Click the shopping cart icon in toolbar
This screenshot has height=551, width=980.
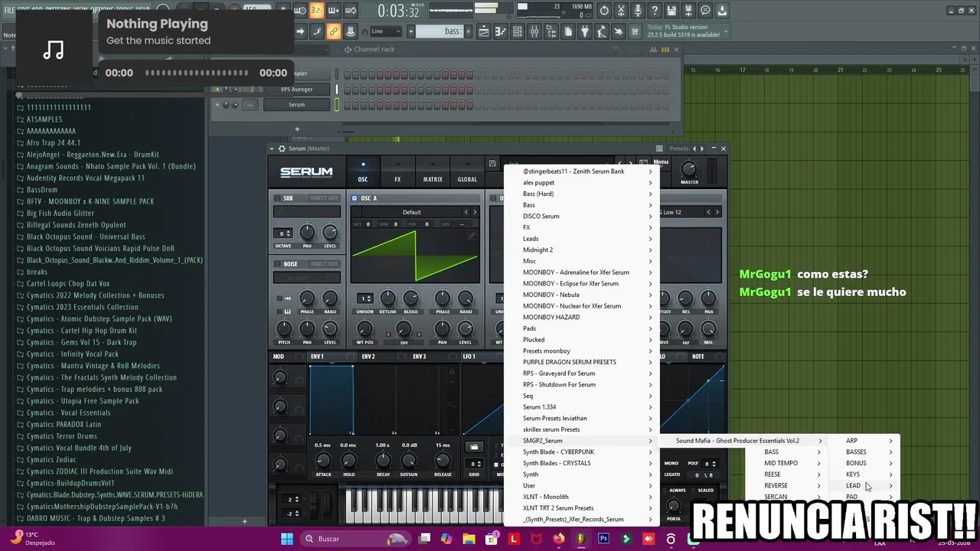[x=635, y=31]
